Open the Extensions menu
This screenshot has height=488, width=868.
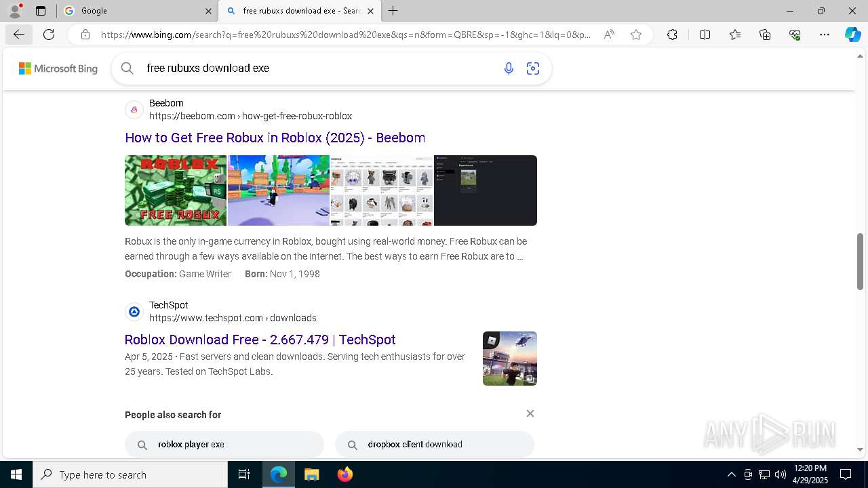tap(672, 35)
